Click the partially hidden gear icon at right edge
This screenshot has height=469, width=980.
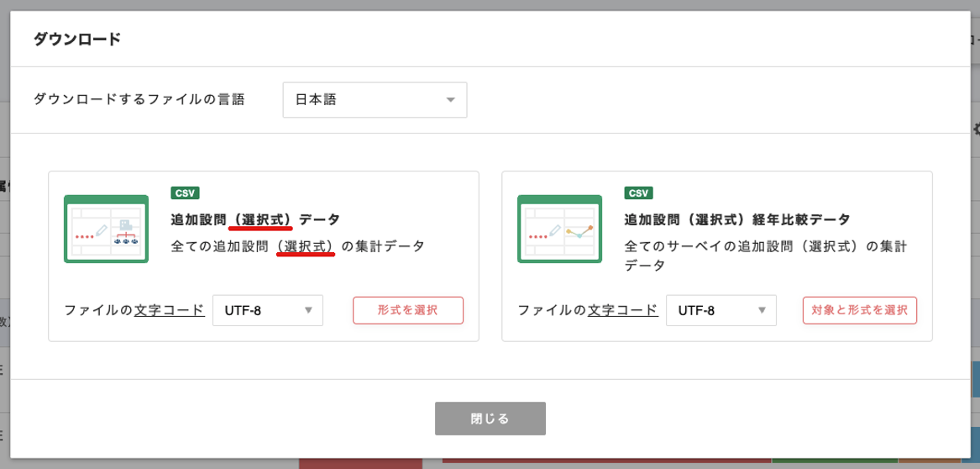[x=976, y=129]
